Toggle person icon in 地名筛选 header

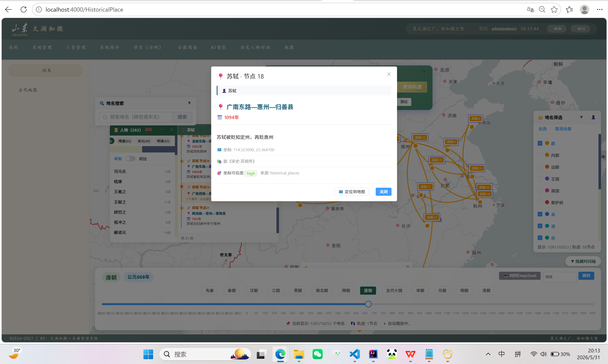pos(593,117)
